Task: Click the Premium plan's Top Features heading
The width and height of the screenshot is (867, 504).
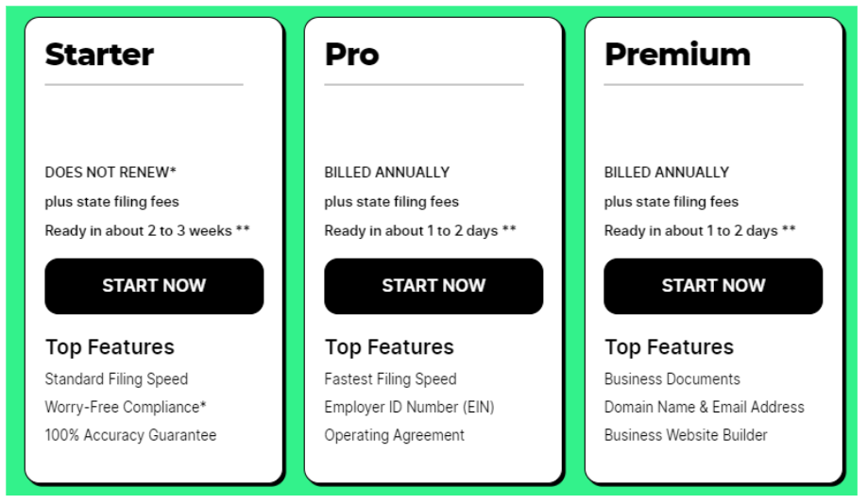Action: (669, 347)
